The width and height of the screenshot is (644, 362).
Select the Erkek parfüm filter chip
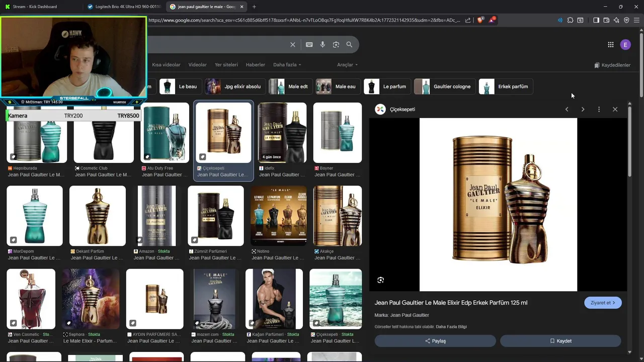pos(506,86)
